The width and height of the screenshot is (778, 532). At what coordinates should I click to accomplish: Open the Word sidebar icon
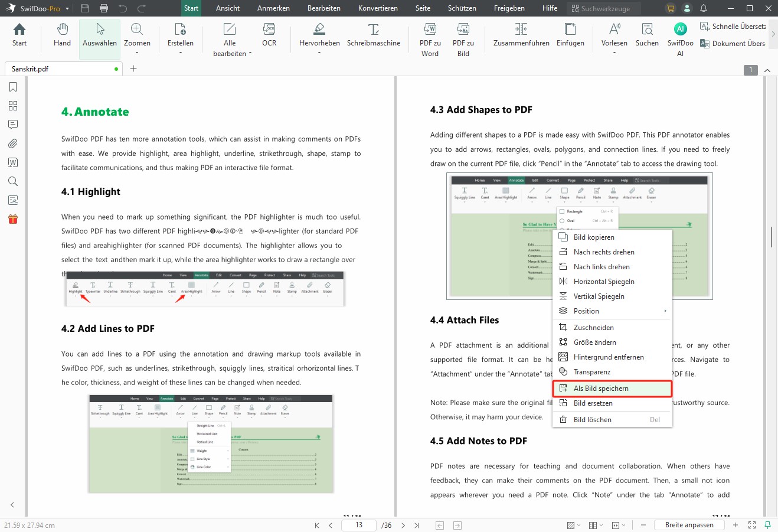click(x=13, y=162)
